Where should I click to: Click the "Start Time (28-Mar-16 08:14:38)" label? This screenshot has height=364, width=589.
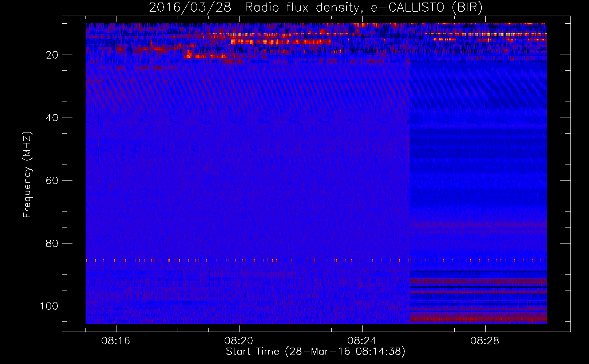pos(316,352)
